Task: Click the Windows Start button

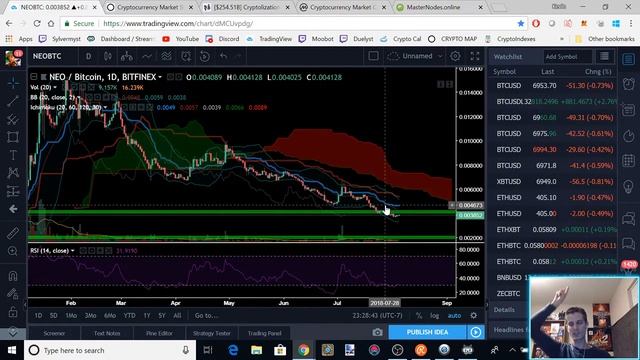Action: pyautogui.click(x=12, y=350)
